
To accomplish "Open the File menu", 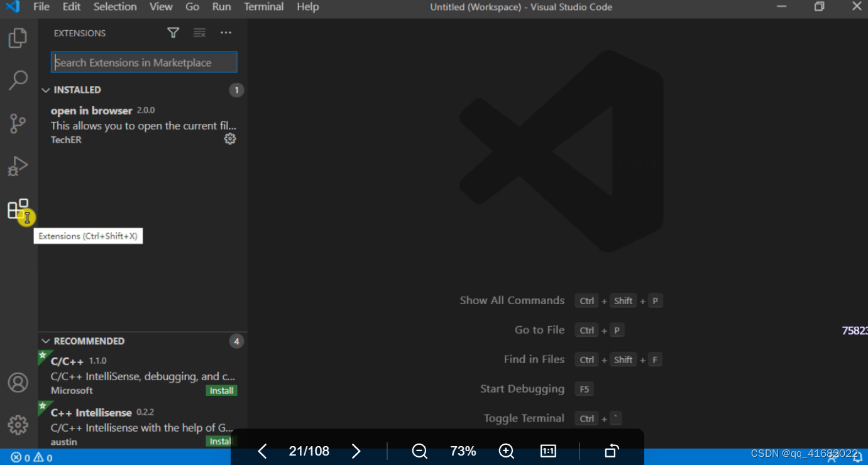I will [x=41, y=7].
